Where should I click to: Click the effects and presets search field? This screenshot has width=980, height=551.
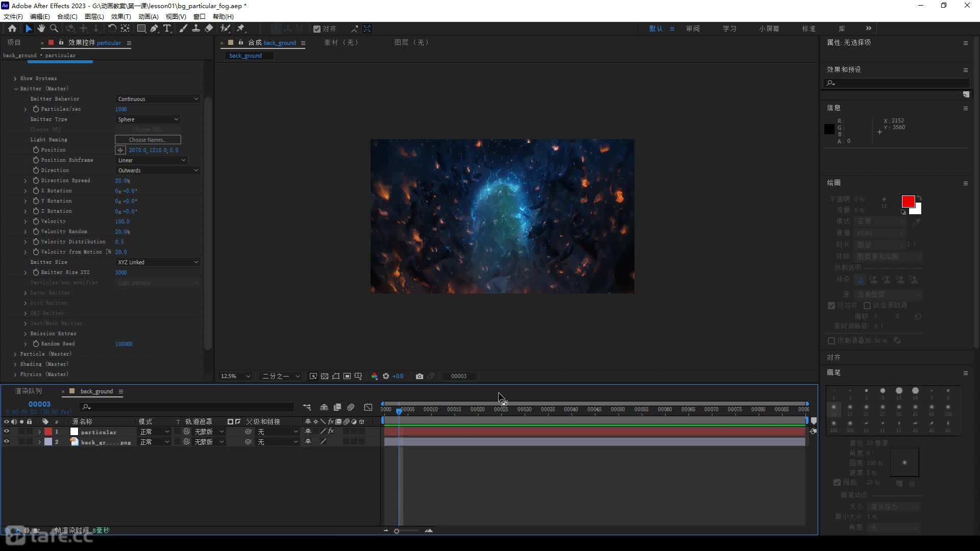tap(896, 83)
